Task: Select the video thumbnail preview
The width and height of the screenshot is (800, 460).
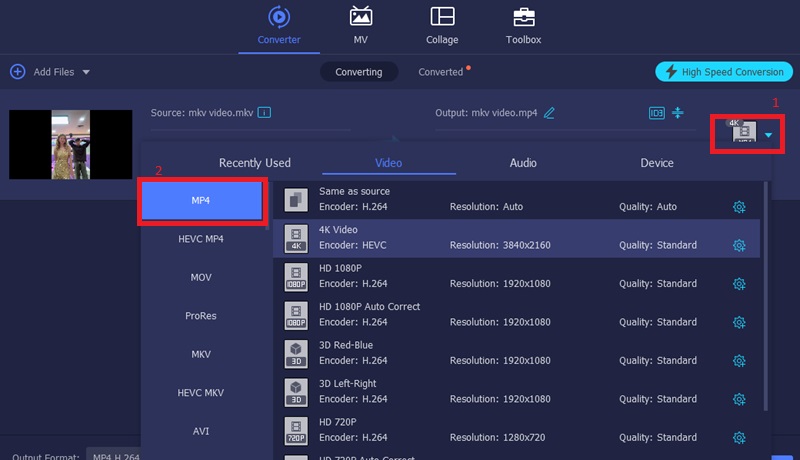Action: pos(70,144)
